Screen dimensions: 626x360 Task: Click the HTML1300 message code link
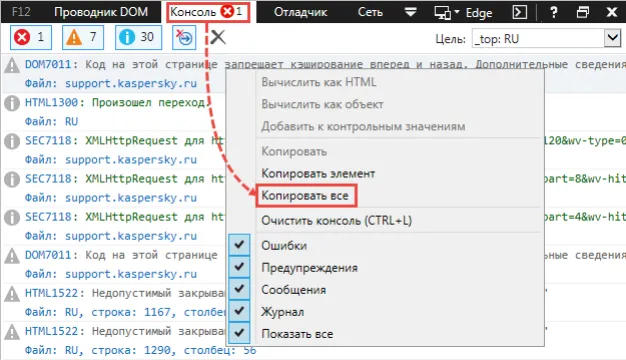[x=51, y=103]
